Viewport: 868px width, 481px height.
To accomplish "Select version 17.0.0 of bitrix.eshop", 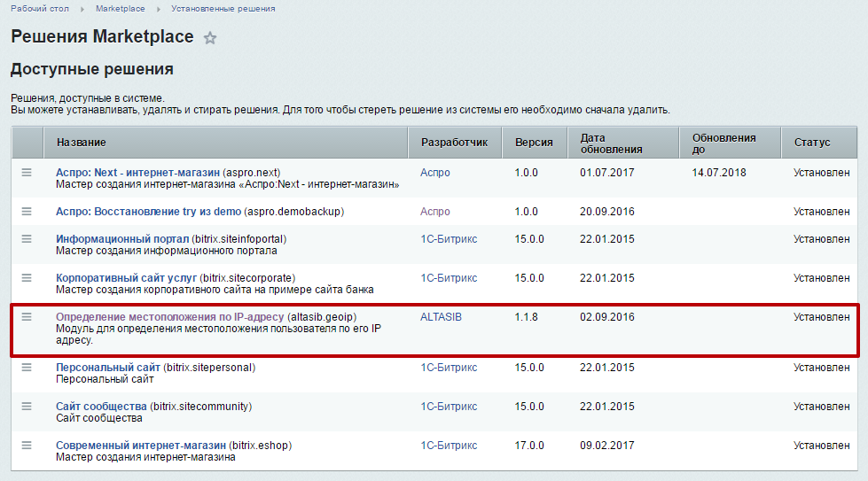I will click(x=529, y=445).
